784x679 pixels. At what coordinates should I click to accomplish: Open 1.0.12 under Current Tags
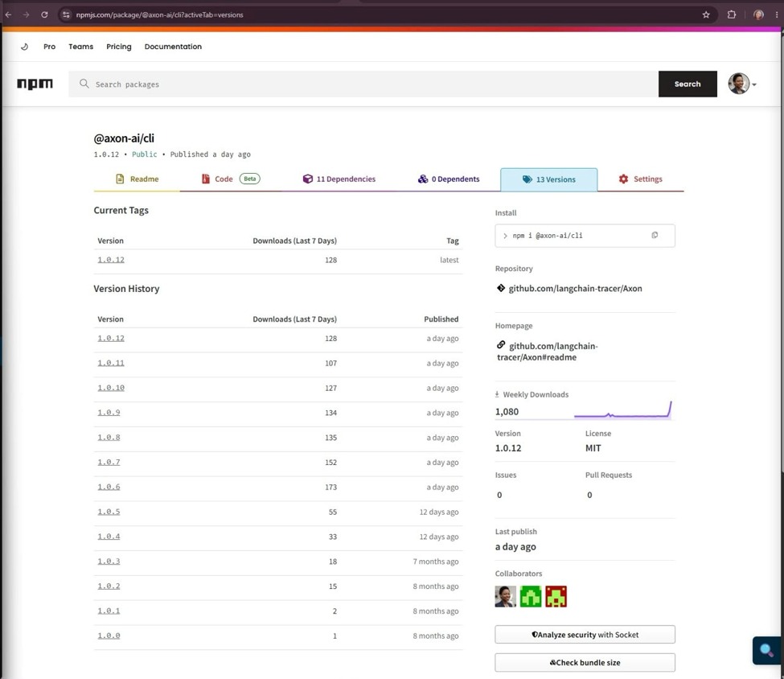(x=111, y=260)
